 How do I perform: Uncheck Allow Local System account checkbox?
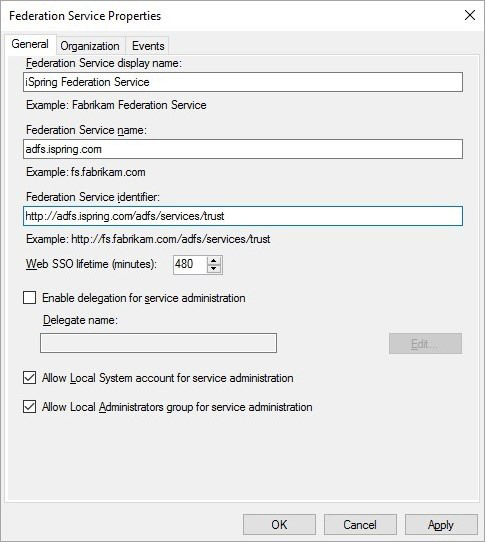29,378
